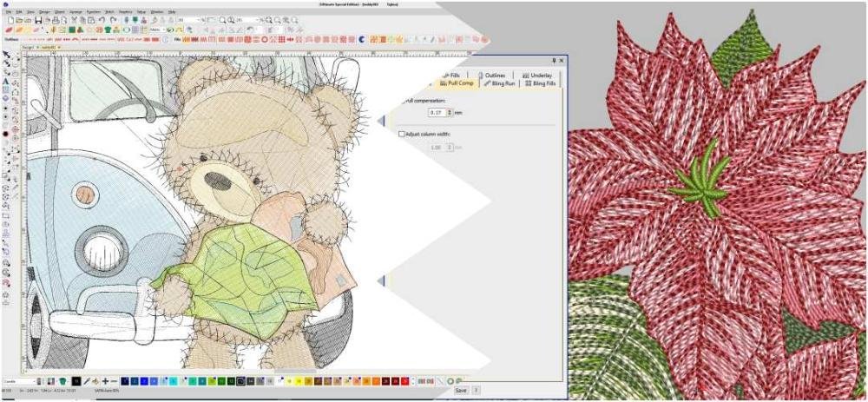Click the Pull compensation value field
868x402 pixels.
(x=437, y=112)
